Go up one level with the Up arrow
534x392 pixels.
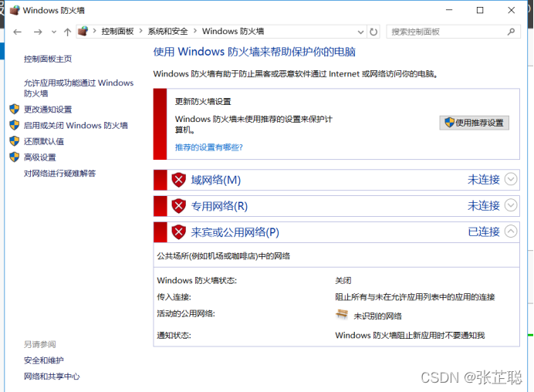[67, 32]
